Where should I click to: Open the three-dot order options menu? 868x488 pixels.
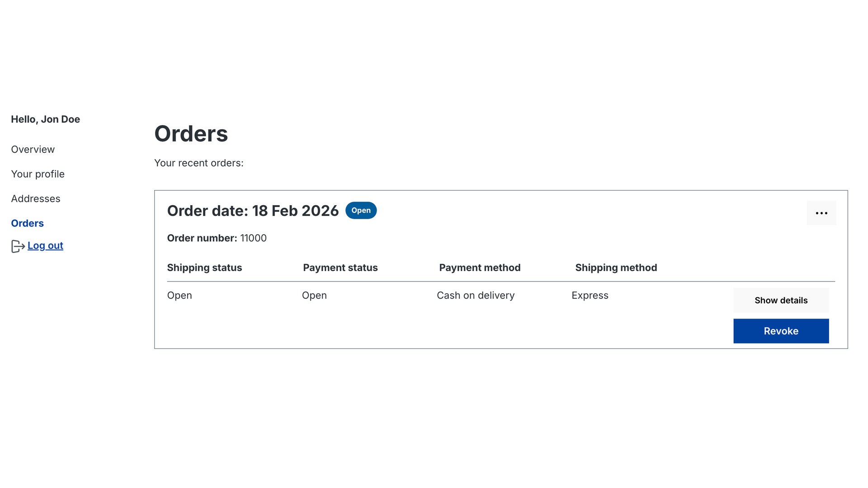[821, 213]
